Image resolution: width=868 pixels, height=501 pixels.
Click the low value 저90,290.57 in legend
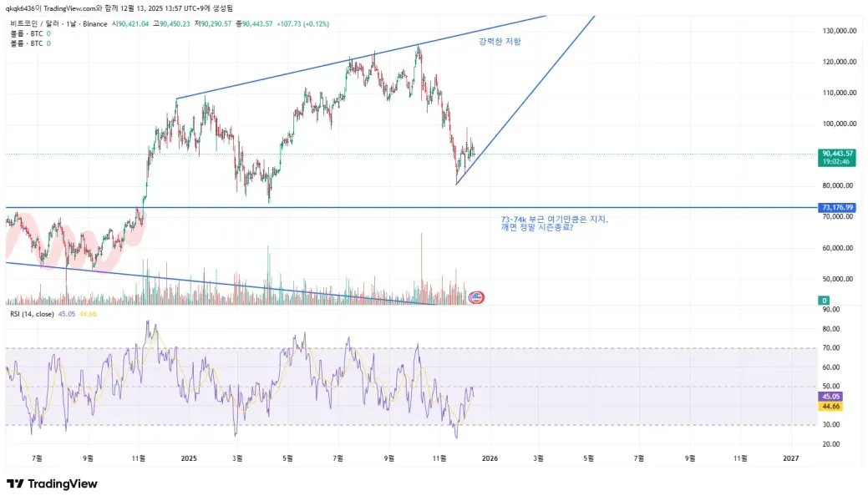tap(212, 24)
